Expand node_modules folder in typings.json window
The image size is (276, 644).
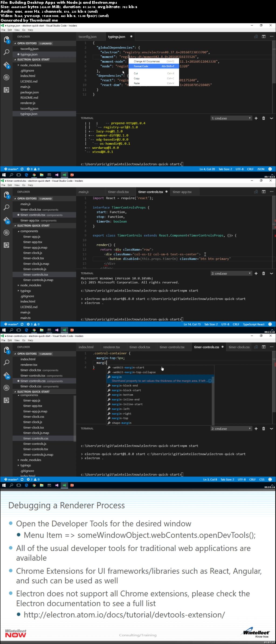(18, 65)
